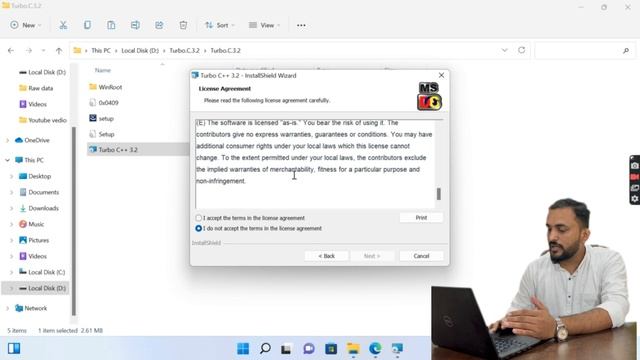Click the license text scrollbar thumb
Viewport: 640px width, 360px height.
(439, 194)
